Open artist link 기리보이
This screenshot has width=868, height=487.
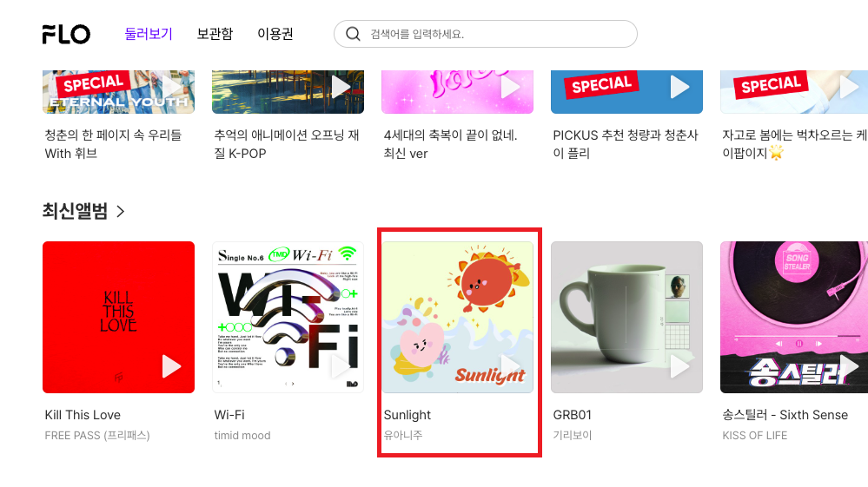tap(573, 436)
